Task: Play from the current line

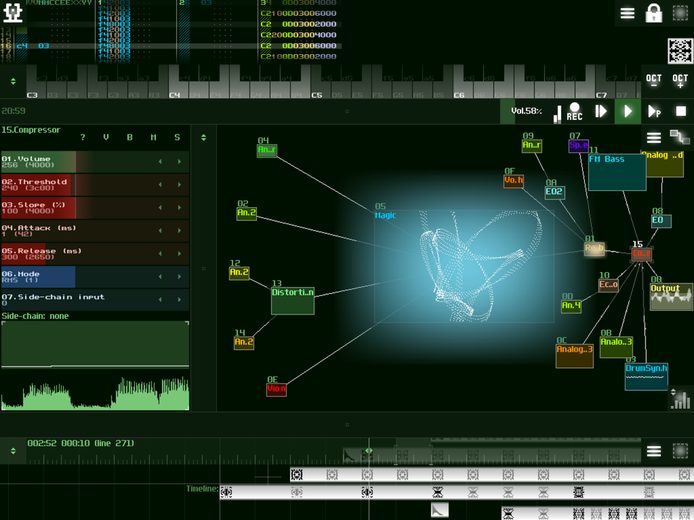Action: tap(601, 111)
